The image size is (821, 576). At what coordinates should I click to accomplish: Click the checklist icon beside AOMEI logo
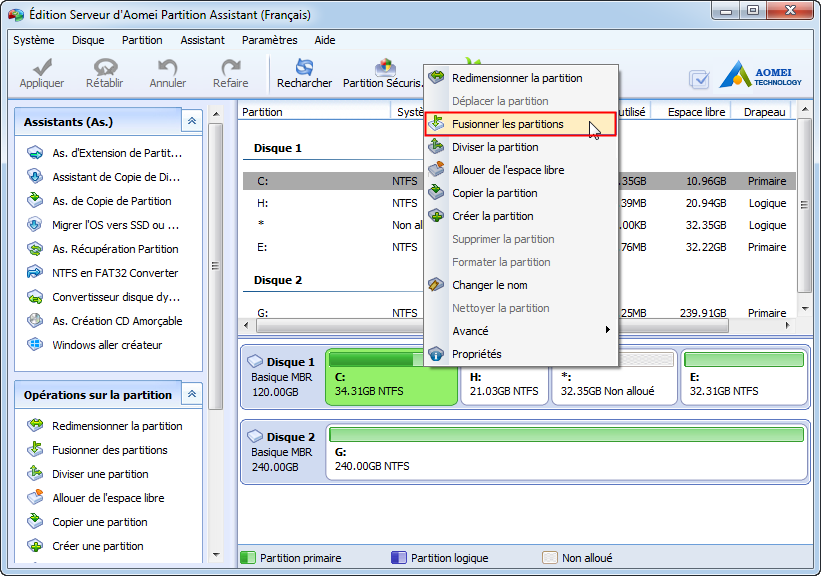click(x=699, y=79)
